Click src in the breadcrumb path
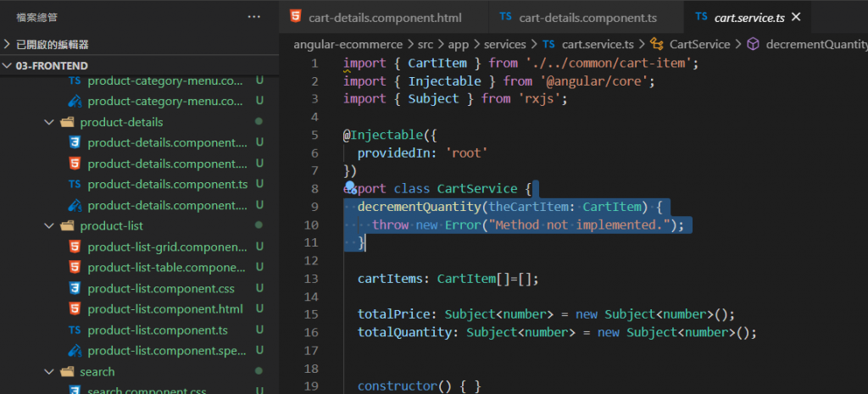Image resolution: width=868 pixels, height=394 pixels. pyautogui.click(x=426, y=44)
